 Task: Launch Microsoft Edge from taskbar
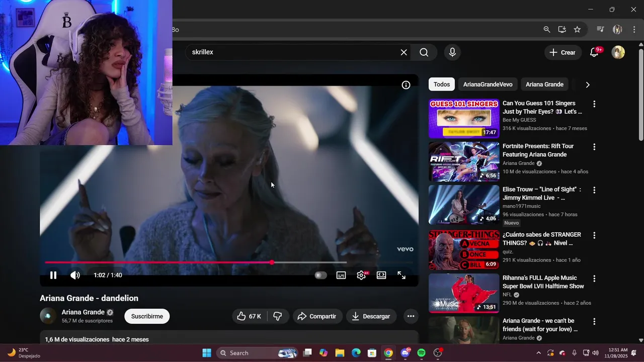click(356, 353)
